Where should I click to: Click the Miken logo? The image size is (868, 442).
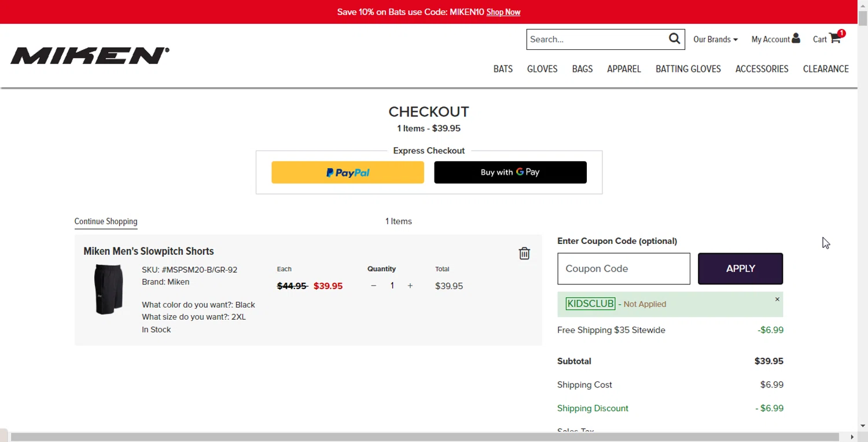90,56
